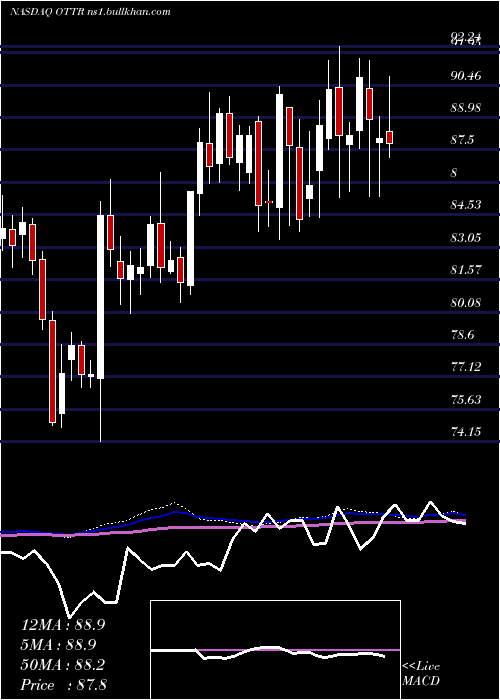The height and width of the screenshot is (700, 500).
Task: Click the 12MA : 88.9 readout
Action: click(63, 625)
